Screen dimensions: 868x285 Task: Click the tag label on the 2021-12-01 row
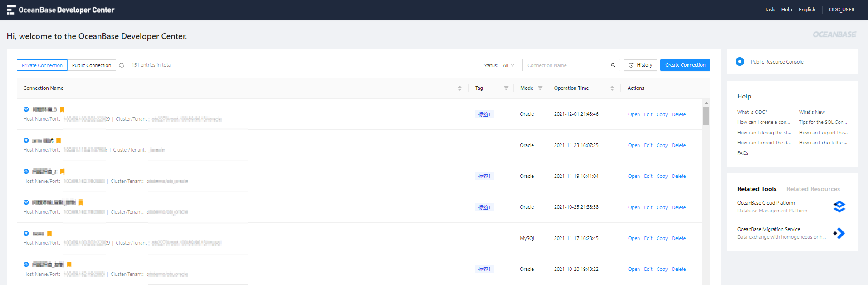point(484,114)
